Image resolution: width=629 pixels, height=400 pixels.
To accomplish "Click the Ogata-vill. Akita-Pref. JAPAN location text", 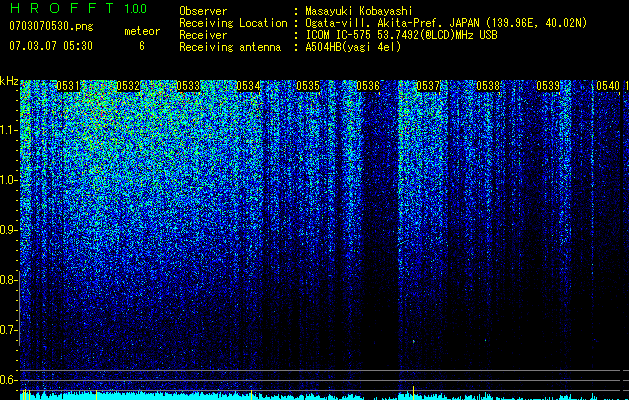I will click(x=446, y=23).
